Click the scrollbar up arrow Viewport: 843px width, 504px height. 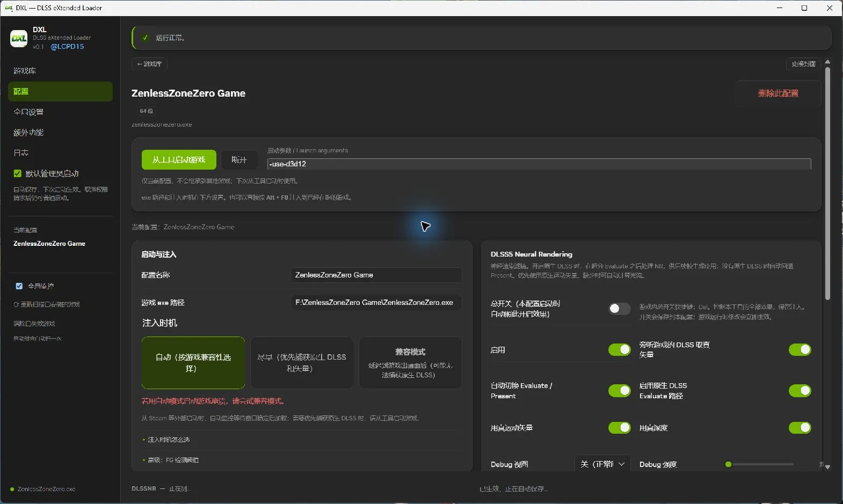pyautogui.click(x=827, y=62)
